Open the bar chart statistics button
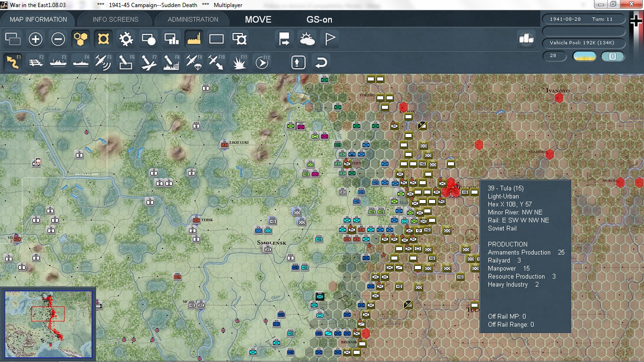Screen dimensions: 644x362 coord(526,39)
